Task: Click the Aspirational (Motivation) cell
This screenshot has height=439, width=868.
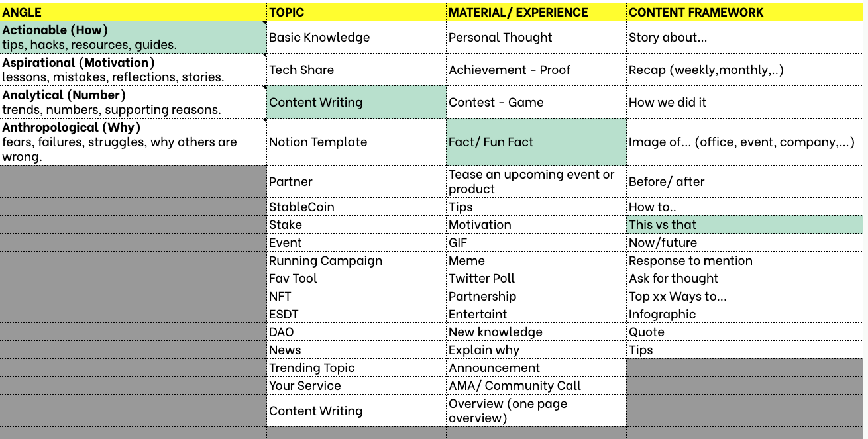Action: [x=133, y=70]
